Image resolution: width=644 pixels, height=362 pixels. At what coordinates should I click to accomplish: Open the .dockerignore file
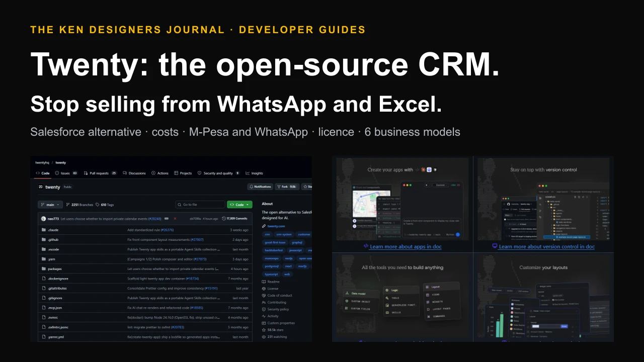[x=57, y=279]
